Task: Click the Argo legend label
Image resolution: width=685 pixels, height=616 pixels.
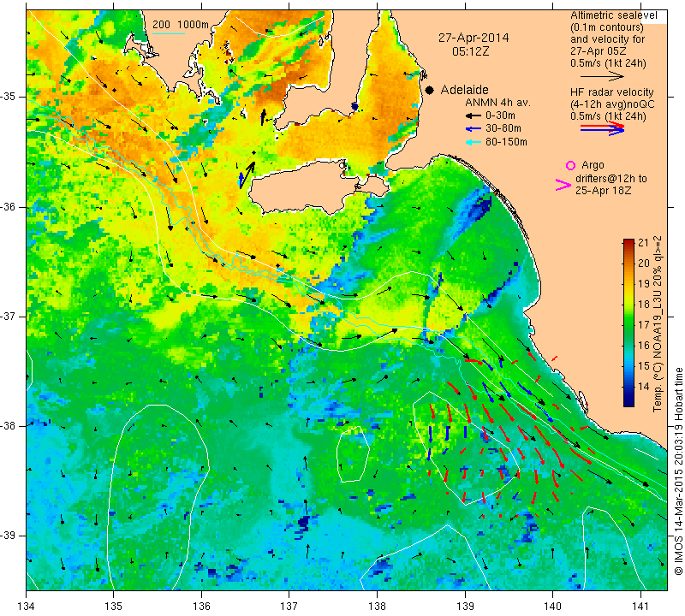Action: (593, 165)
